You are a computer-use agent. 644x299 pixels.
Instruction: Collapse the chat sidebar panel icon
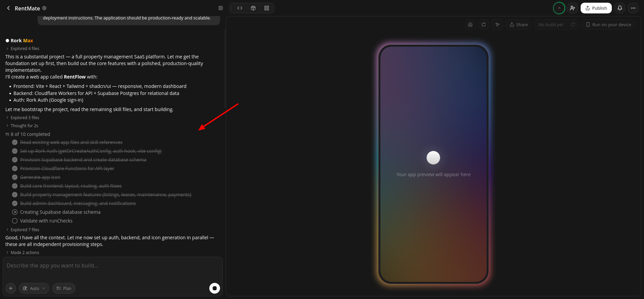[x=221, y=8]
